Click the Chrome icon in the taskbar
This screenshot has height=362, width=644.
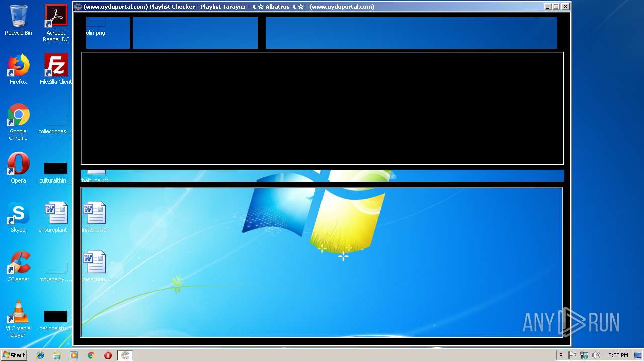[91, 355]
